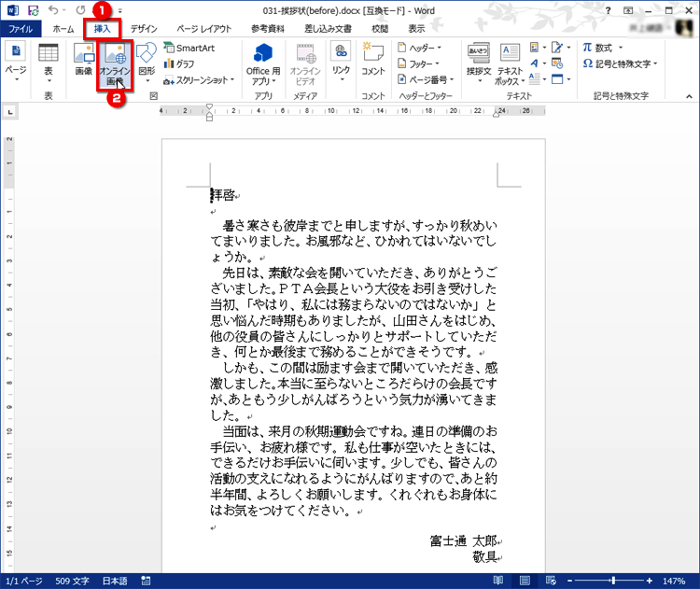
Task: Click the 509 文字 word count
Action: pyautogui.click(x=72, y=581)
